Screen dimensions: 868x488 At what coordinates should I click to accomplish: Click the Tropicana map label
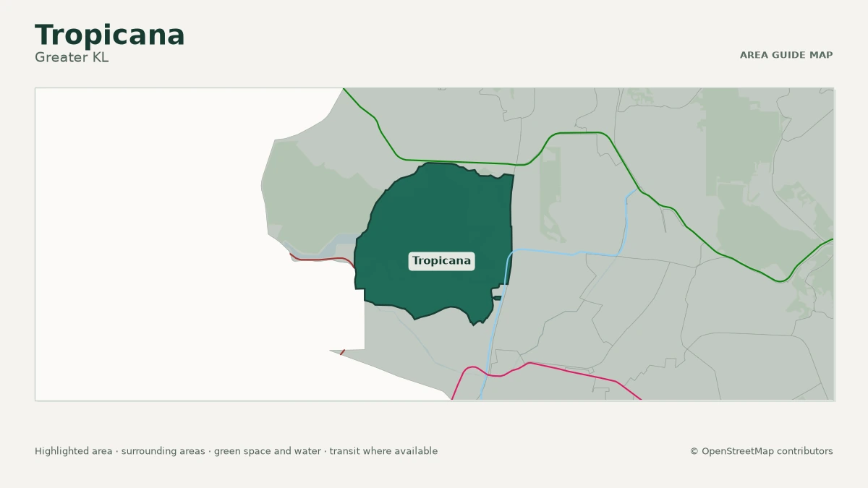click(x=441, y=261)
